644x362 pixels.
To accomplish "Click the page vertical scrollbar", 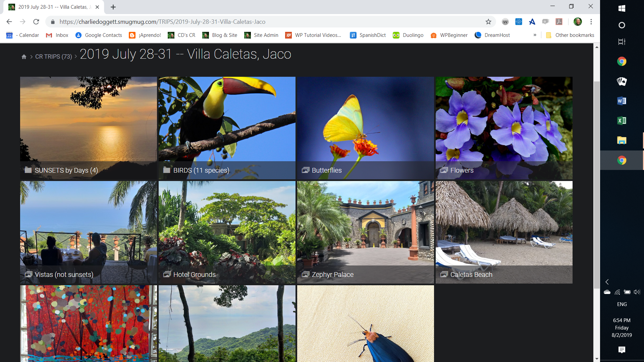I will 597,184.
